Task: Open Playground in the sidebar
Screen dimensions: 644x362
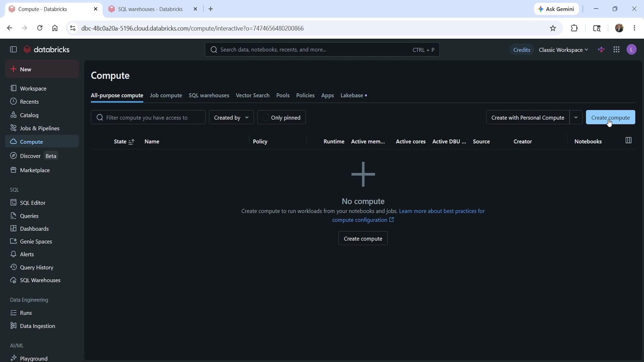Action: pos(42,358)
